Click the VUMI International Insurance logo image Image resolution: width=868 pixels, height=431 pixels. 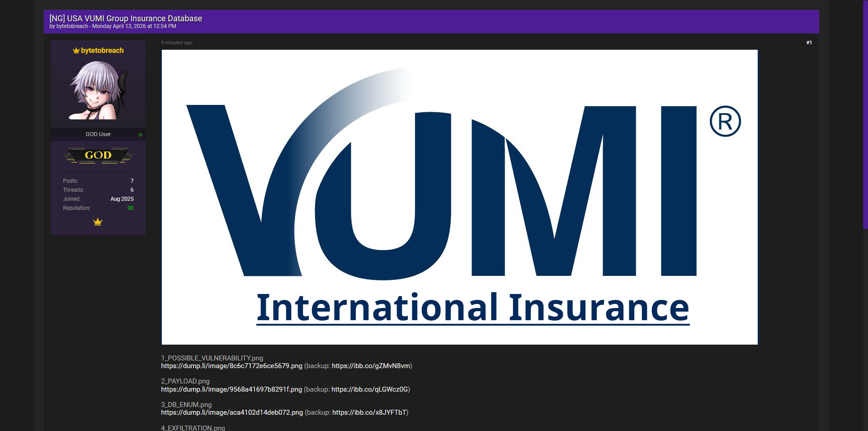pos(459,197)
